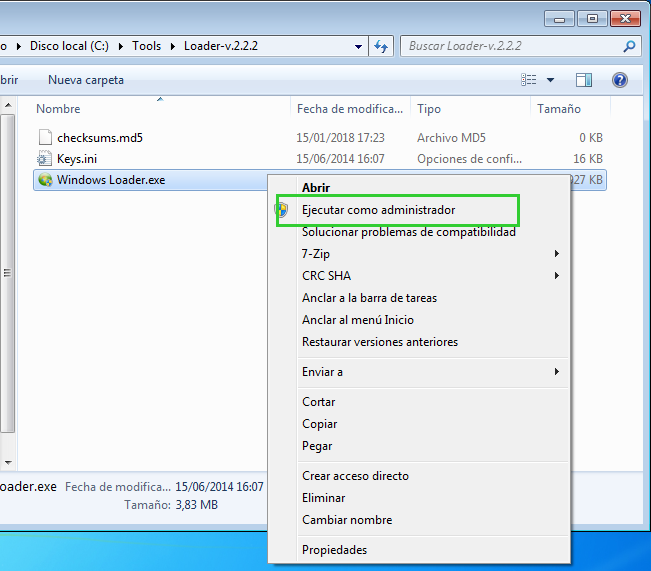Screen dimensions: 651x571
Task: Toggle the preview pane icon
Action: coord(584,80)
